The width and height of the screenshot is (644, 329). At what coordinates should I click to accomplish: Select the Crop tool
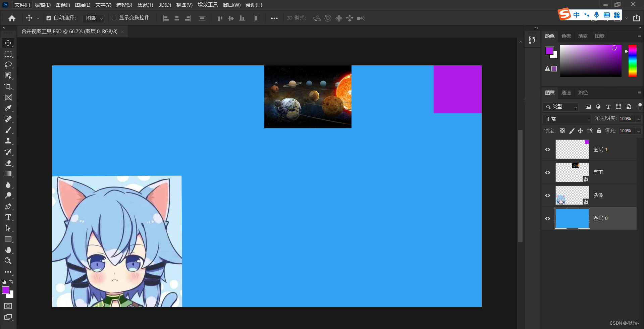[8, 87]
